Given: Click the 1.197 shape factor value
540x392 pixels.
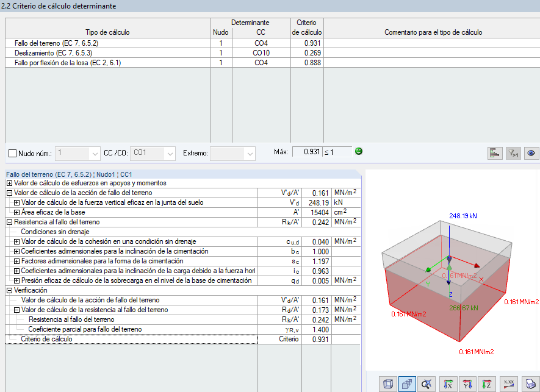Looking at the screenshot, I should (317, 261).
